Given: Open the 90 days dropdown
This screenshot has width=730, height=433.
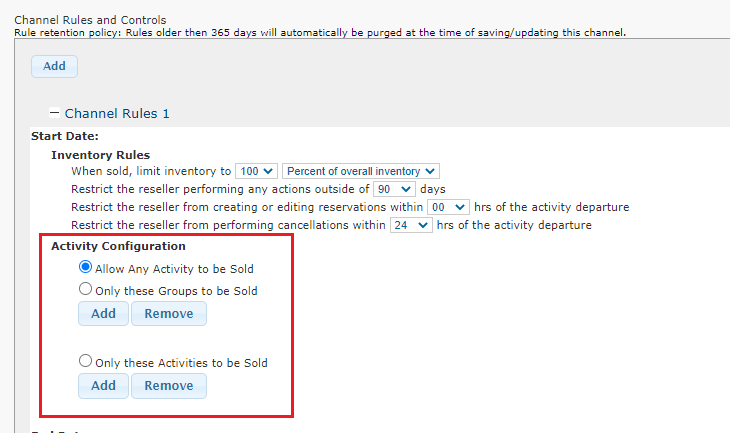Looking at the screenshot, I should tap(394, 189).
